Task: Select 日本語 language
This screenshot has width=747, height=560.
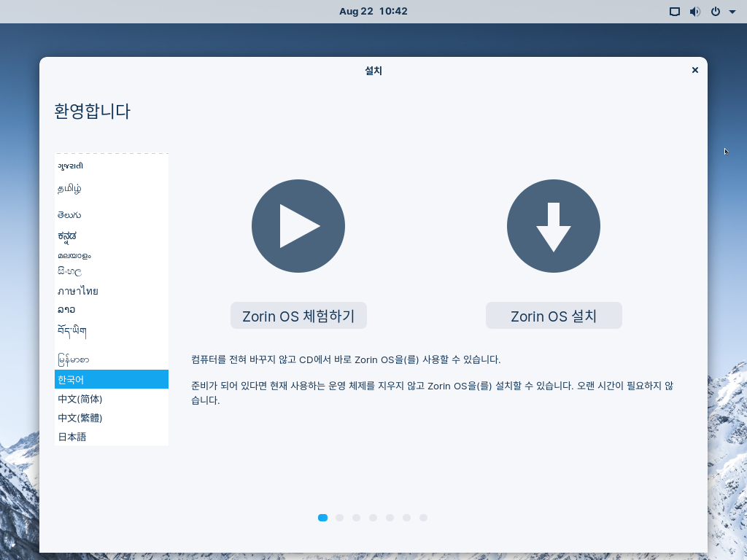Action: click(x=112, y=436)
